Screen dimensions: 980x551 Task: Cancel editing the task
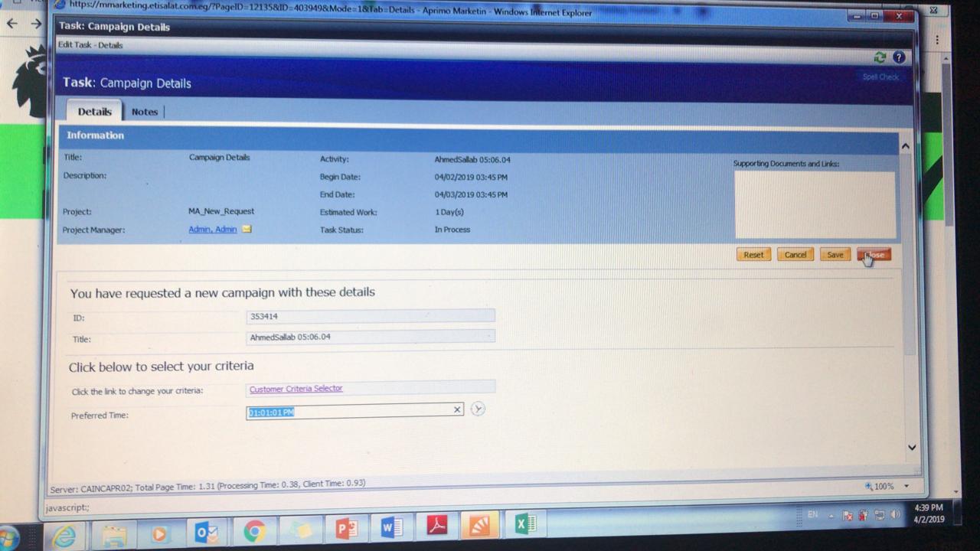click(x=795, y=255)
